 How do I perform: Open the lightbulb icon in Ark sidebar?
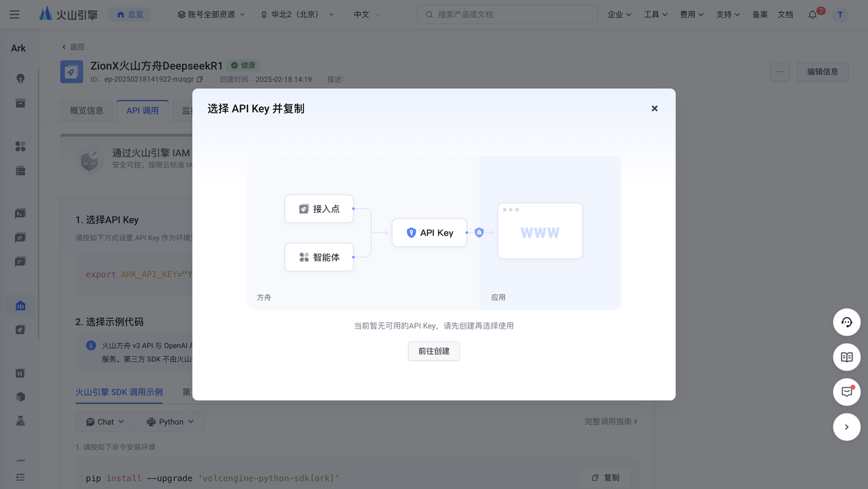click(20, 78)
